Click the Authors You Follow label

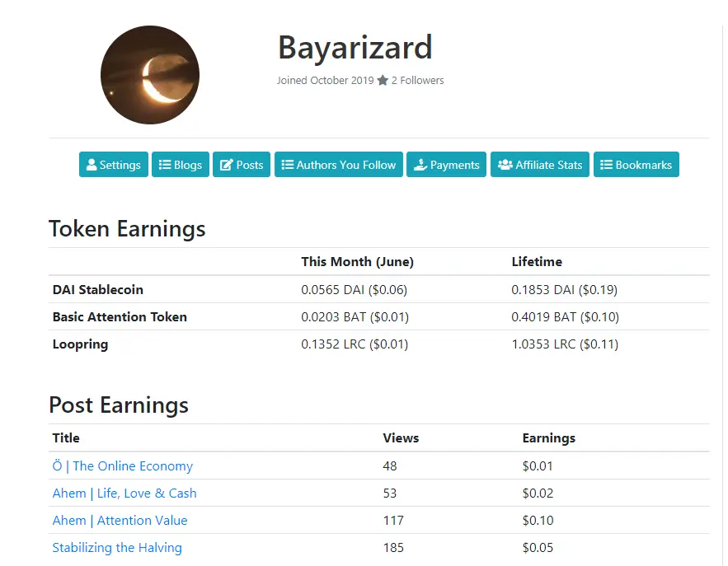click(346, 165)
